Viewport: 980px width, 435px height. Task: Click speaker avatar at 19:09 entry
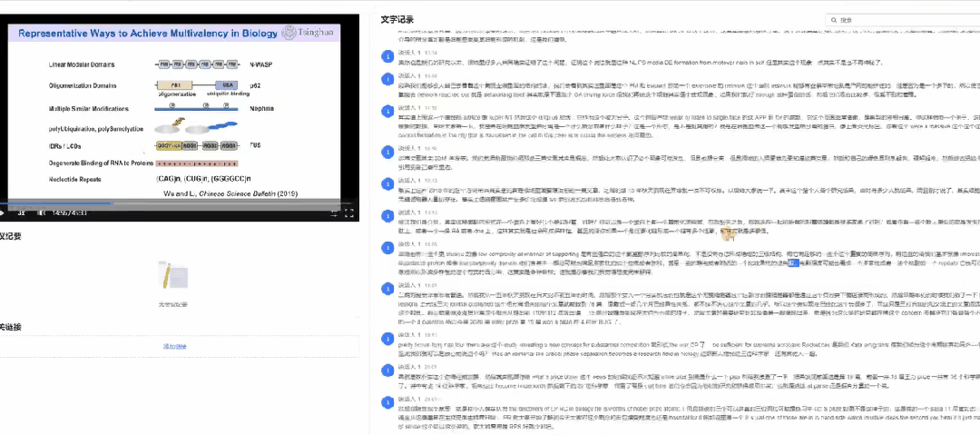[387, 289]
